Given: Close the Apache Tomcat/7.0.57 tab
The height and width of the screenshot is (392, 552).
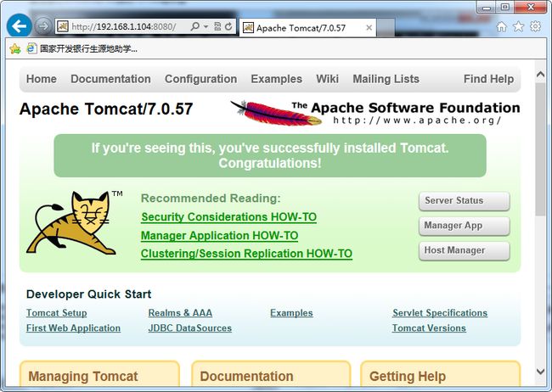Looking at the screenshot, I should coord(369,27).
